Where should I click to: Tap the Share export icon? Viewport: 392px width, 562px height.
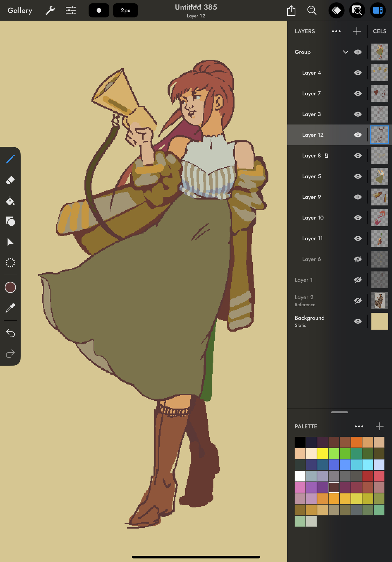click(291, 11)
